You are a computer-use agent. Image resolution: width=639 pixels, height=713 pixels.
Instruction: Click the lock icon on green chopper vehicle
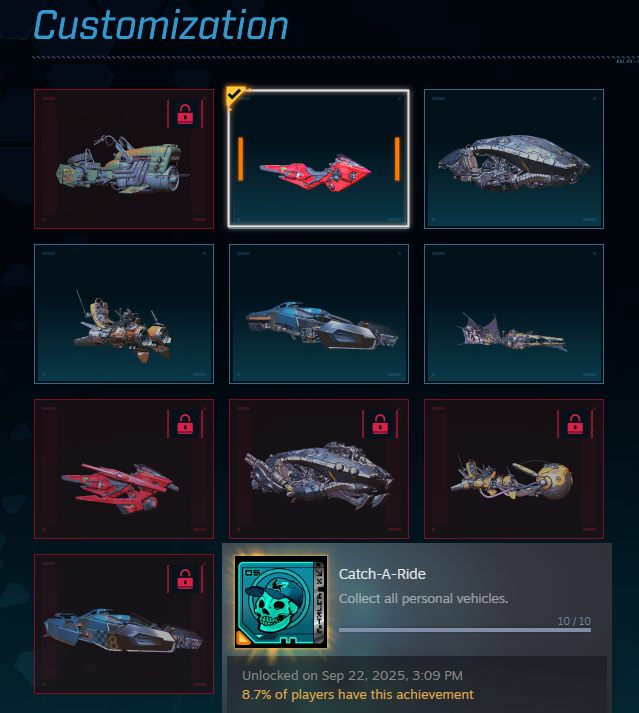click(x=185, y=114)
